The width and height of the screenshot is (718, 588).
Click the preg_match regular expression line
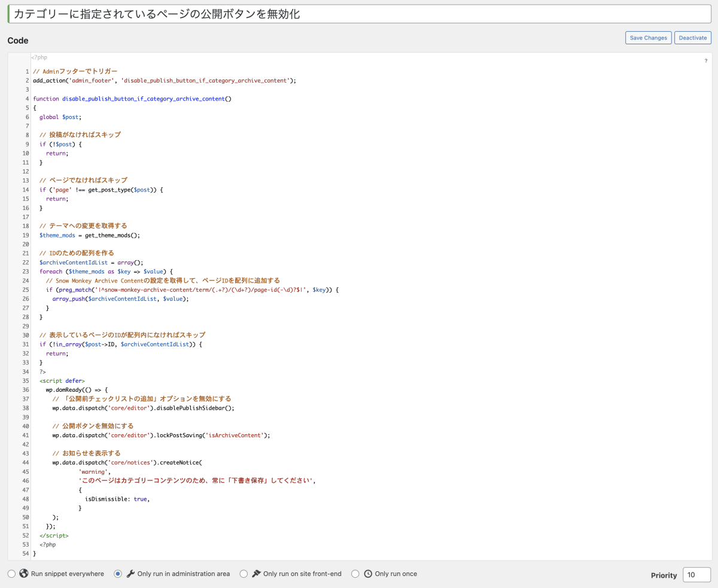point(193,290)
